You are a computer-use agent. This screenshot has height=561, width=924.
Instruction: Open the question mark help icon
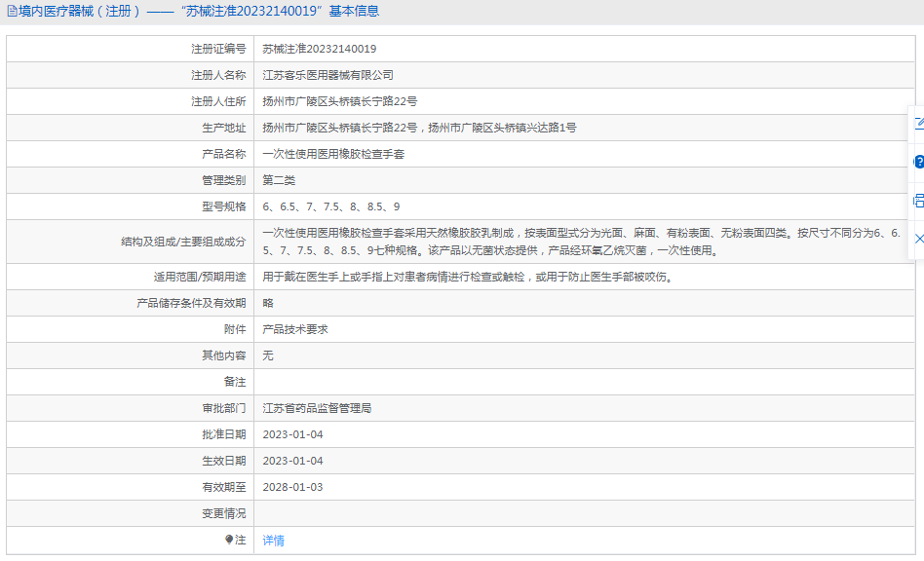[919, 162]
